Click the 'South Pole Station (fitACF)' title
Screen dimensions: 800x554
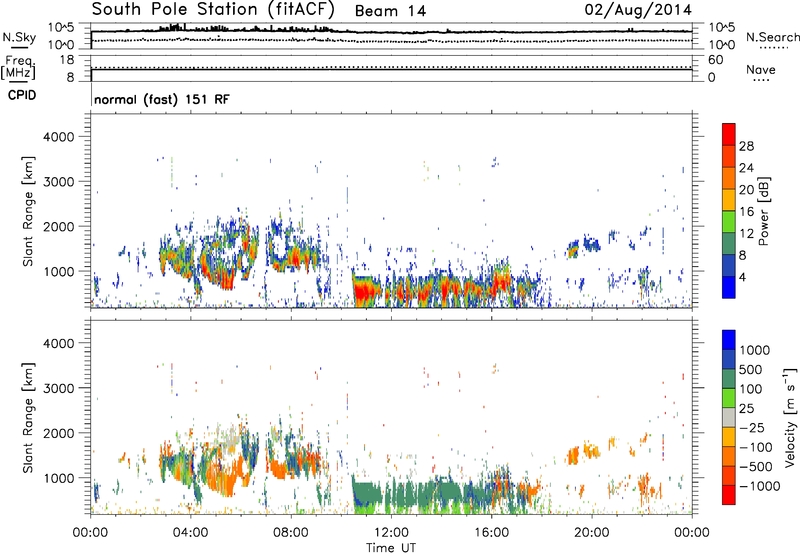[213, 10]
